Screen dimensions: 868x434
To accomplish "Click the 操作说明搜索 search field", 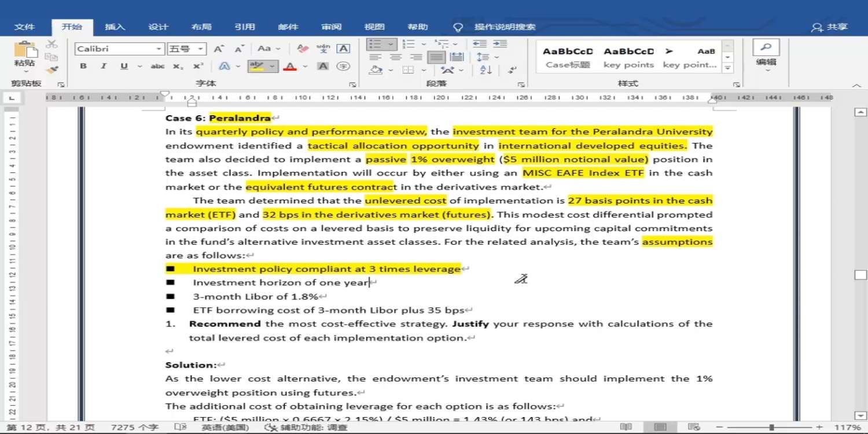I will (505, 27).
